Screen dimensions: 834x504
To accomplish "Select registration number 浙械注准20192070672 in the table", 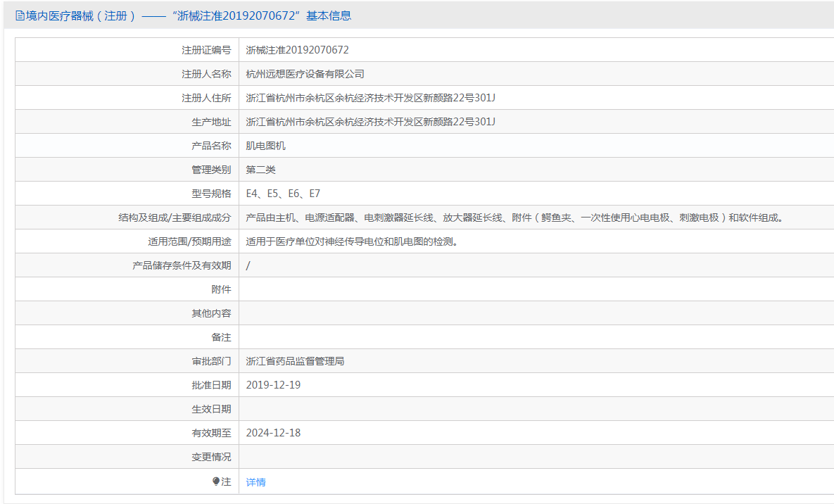I will (297, 50).
